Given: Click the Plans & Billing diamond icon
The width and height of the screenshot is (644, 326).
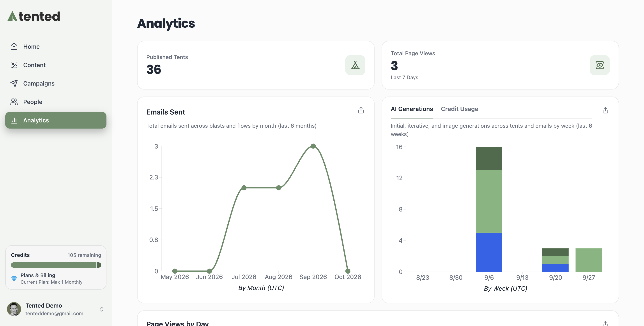Looking at the screenshot, I should pos(14,278).
